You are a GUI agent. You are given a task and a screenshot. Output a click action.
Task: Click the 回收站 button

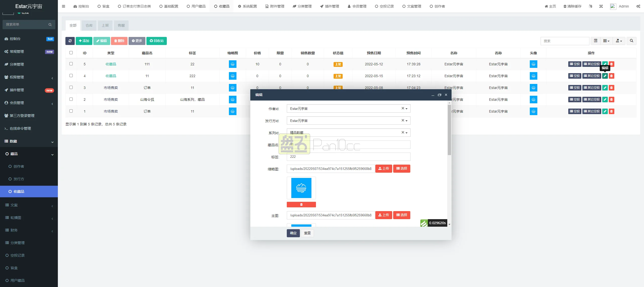click(156, 41)
